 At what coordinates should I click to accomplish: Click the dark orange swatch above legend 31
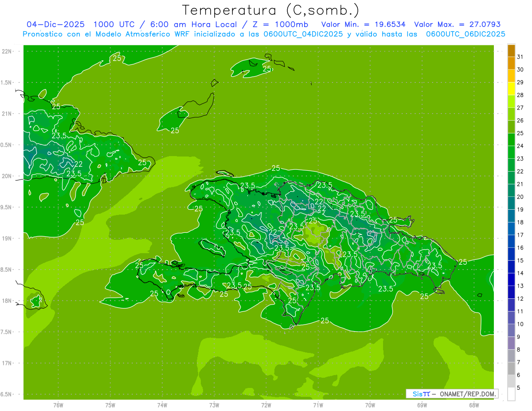511,51
